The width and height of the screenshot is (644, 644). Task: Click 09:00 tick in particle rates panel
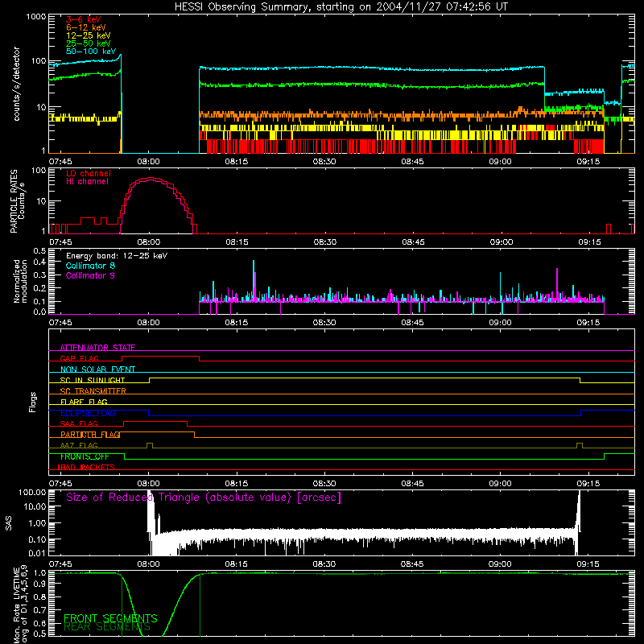[x=501, y=242]
